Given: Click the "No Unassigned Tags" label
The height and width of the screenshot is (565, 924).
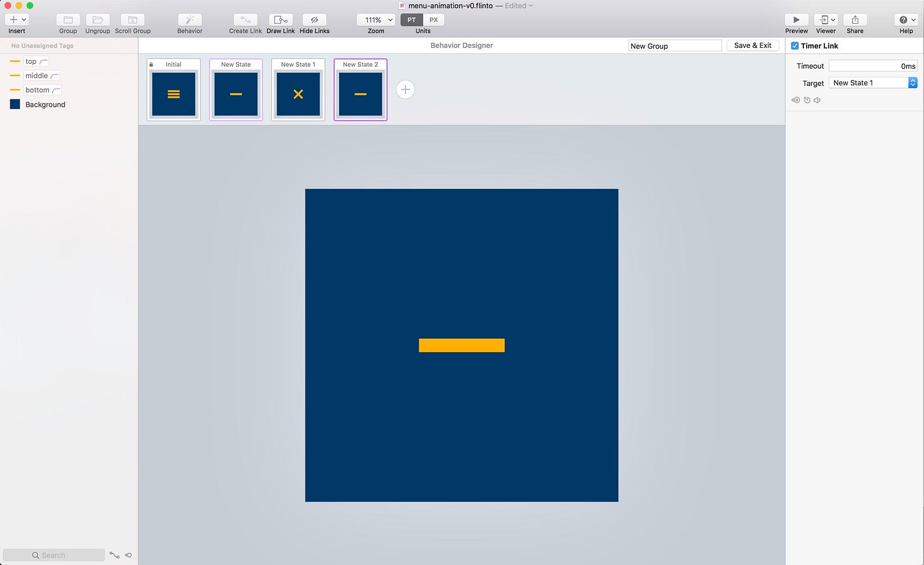Looking at the screenshot, I should coord(42,46).
